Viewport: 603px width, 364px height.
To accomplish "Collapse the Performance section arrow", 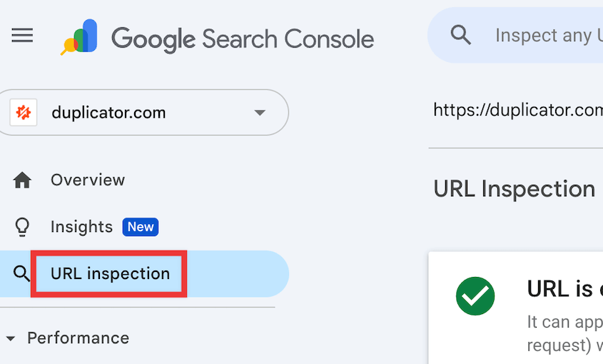I will pos(10,338).
